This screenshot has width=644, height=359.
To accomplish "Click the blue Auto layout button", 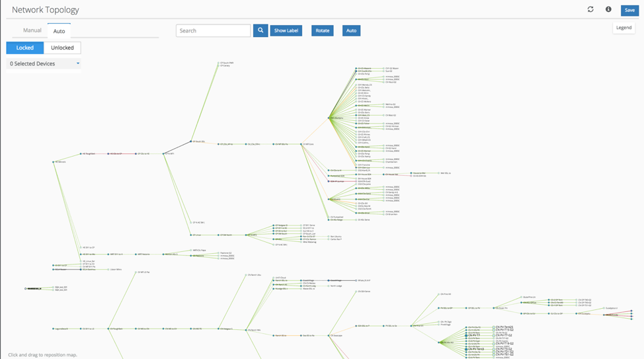I will tap(351, 30).
